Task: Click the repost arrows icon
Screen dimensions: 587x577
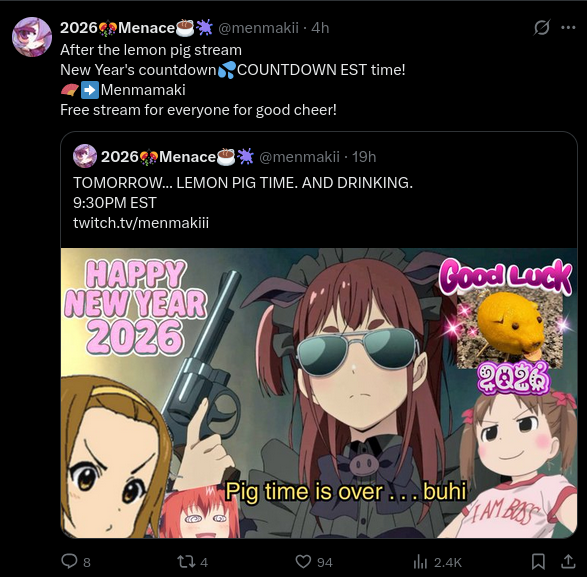Action: coord(186,562)
